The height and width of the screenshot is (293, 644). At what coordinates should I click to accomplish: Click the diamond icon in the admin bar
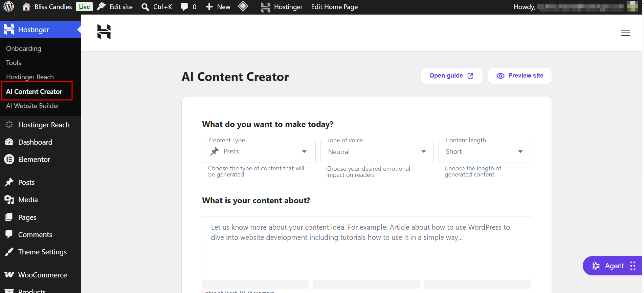[x=243, y=6]
